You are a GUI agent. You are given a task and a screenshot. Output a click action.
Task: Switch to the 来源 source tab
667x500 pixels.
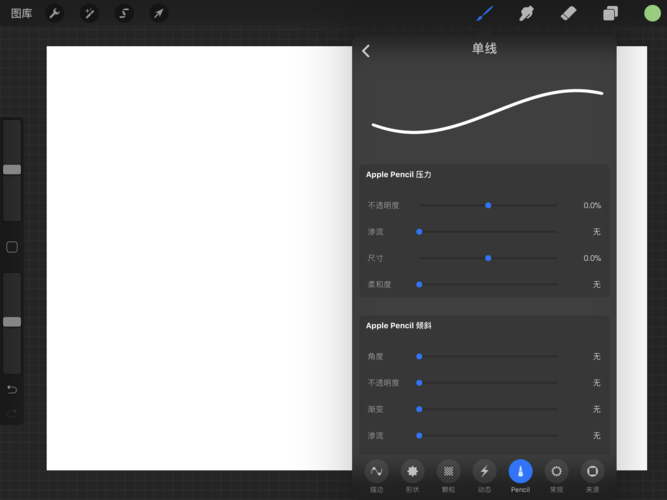(593, 477)
